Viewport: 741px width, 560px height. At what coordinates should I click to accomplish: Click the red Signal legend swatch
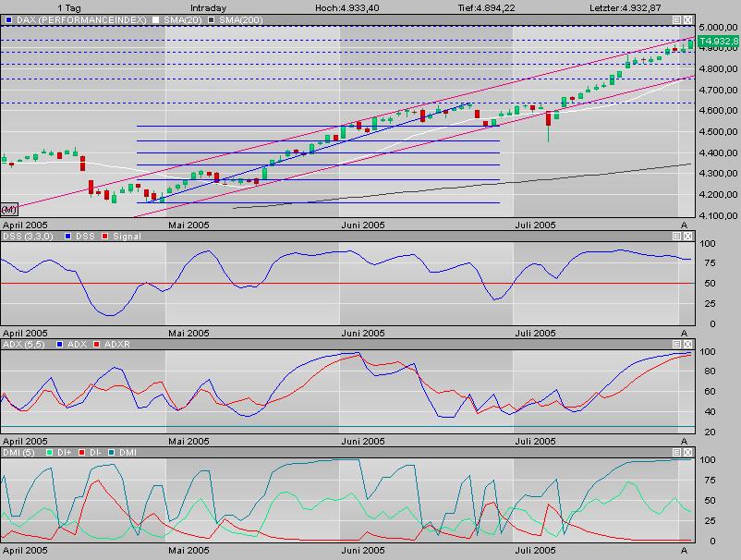point(105,237)
